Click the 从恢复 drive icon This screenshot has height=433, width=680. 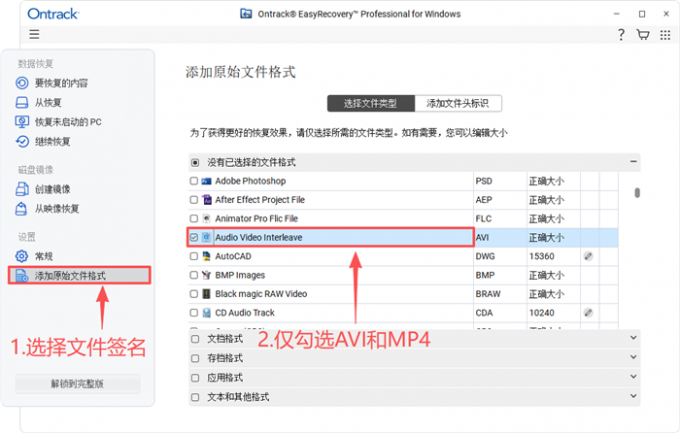22,102
